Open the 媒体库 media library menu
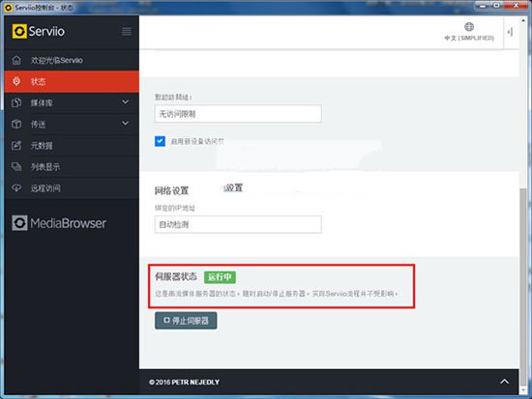The width and height of the screenshot is (532, 399). 72,102
